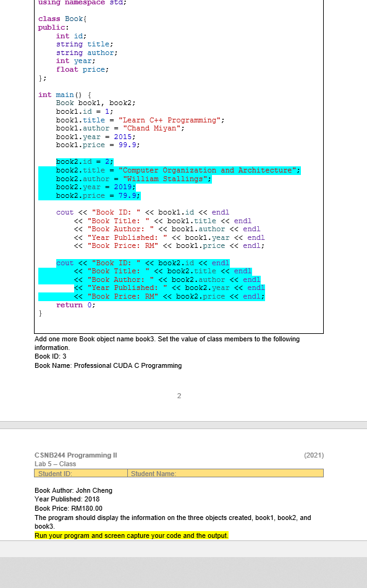This screenshot has width=367, height=588.
Task: Click the 'int id;' member declaration
Action: 71,36
